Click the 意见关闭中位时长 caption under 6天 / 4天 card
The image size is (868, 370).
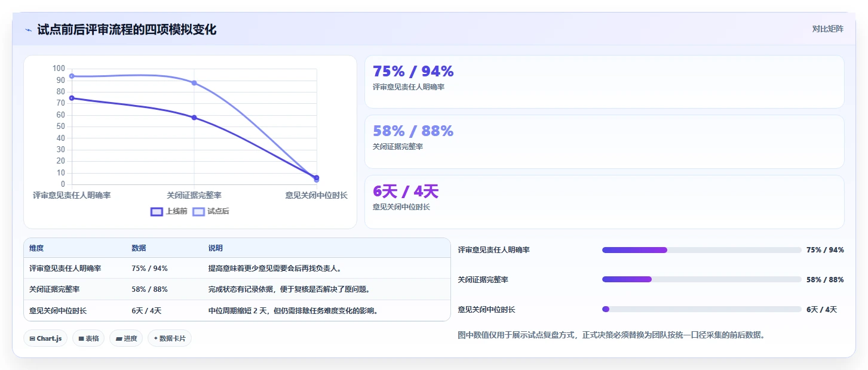coord(401,207)
